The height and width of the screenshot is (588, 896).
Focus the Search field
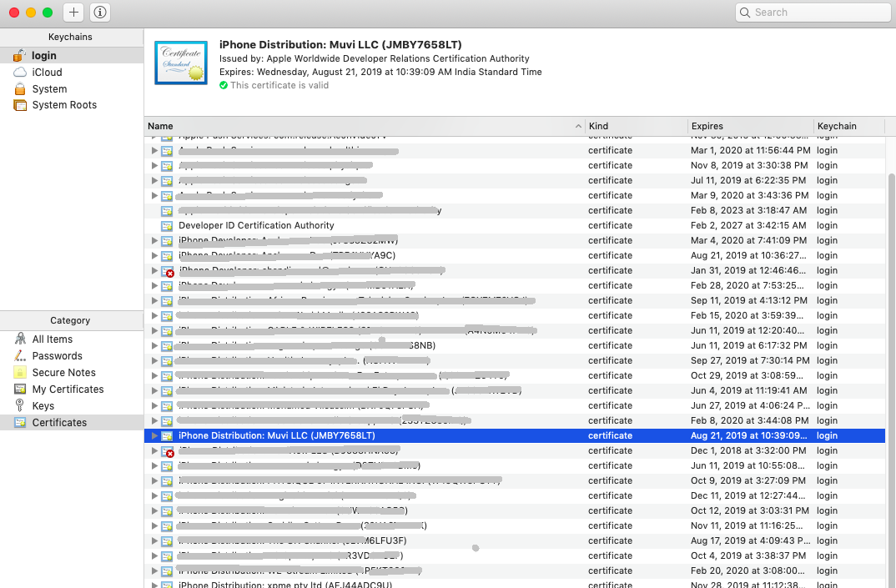(813, 12)
